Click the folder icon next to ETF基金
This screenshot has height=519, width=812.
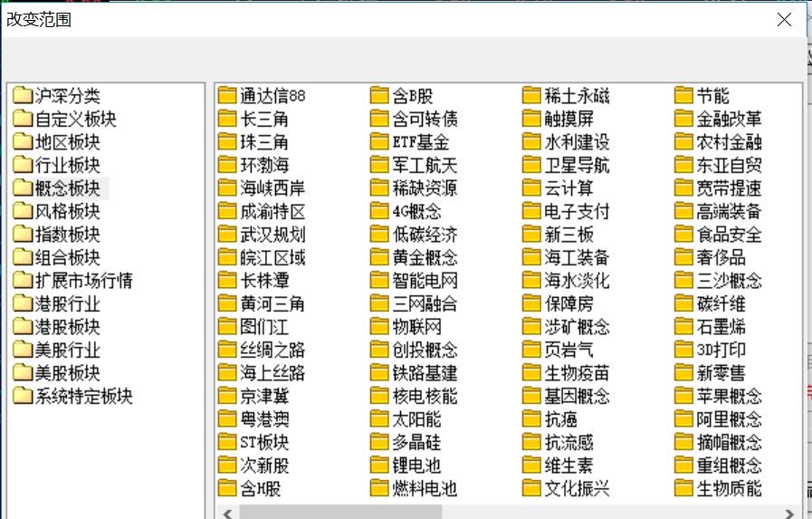(379, 142)
